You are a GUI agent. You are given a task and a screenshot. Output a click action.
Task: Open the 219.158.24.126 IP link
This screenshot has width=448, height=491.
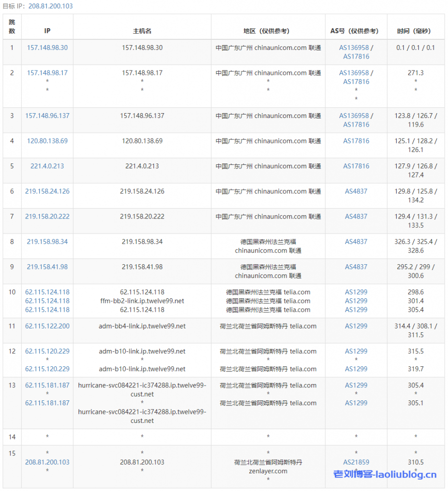(47, 191)
